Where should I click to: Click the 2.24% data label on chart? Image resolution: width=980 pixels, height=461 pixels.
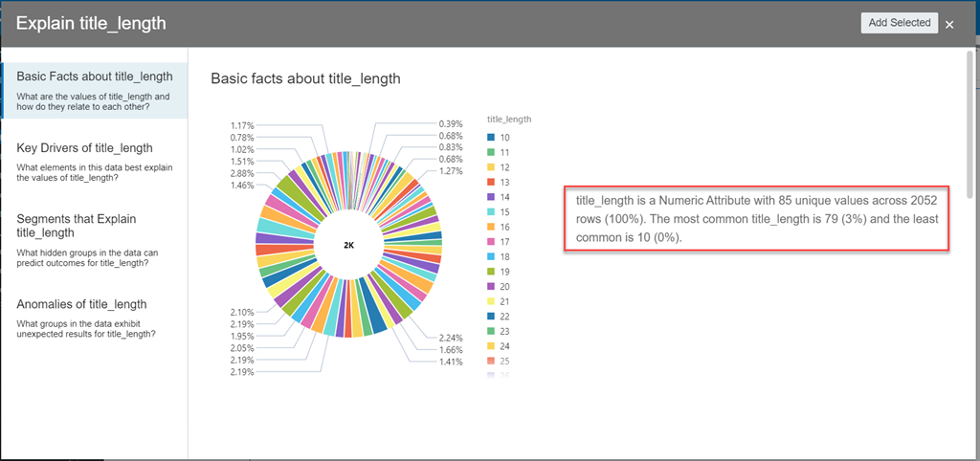(450, 338)
